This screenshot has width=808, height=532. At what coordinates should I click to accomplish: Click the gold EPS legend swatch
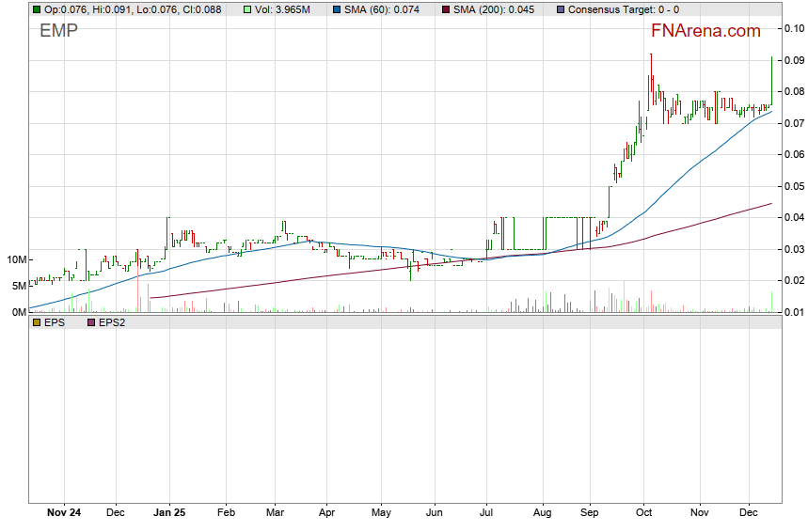(37, 322)
